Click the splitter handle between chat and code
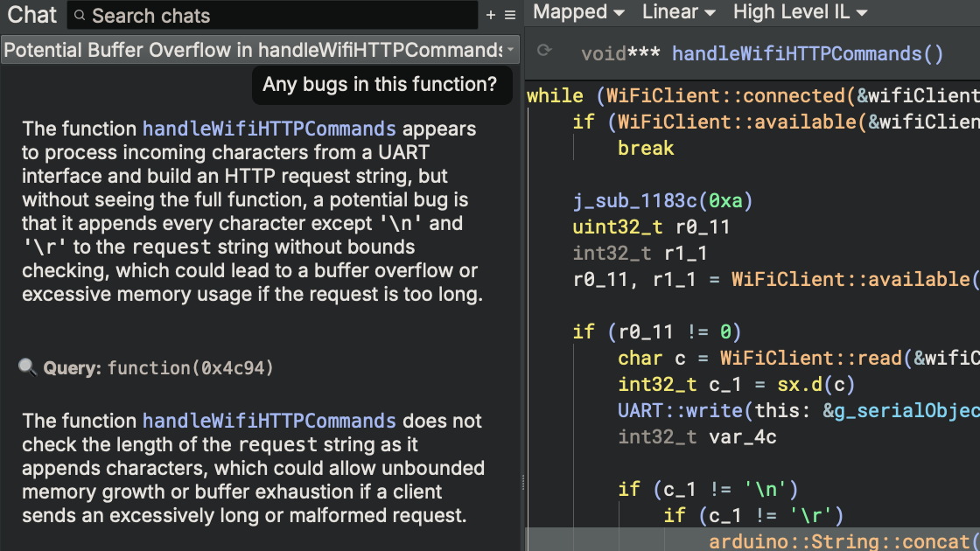This screenshot has height=551, width=980. [x=522, y=481]
